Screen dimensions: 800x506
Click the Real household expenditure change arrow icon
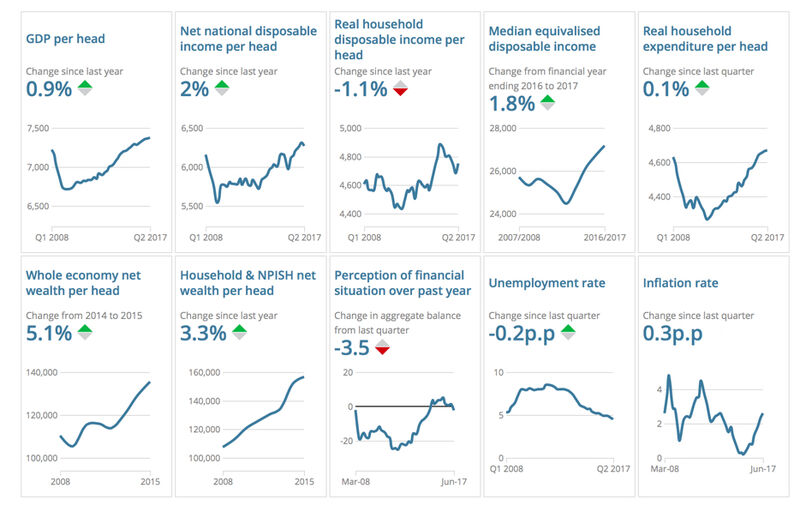pos(702,89)
